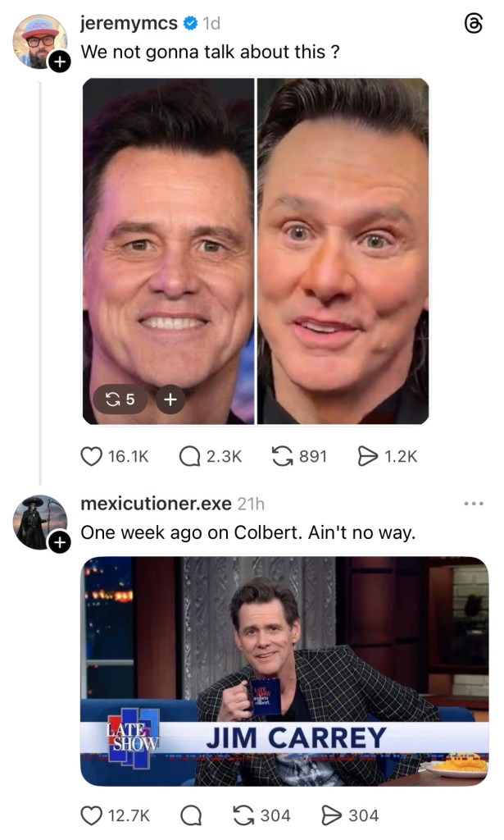Reply to the mexicutioner.exe comment
The width and height of the screenshot is (504, 840).
tap(190, 815)
